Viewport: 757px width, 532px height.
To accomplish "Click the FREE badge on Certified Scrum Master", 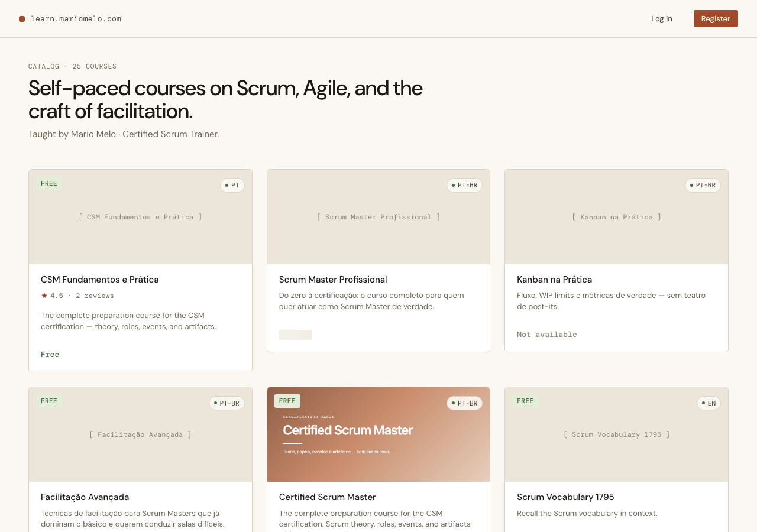I will tap(287, 401).
